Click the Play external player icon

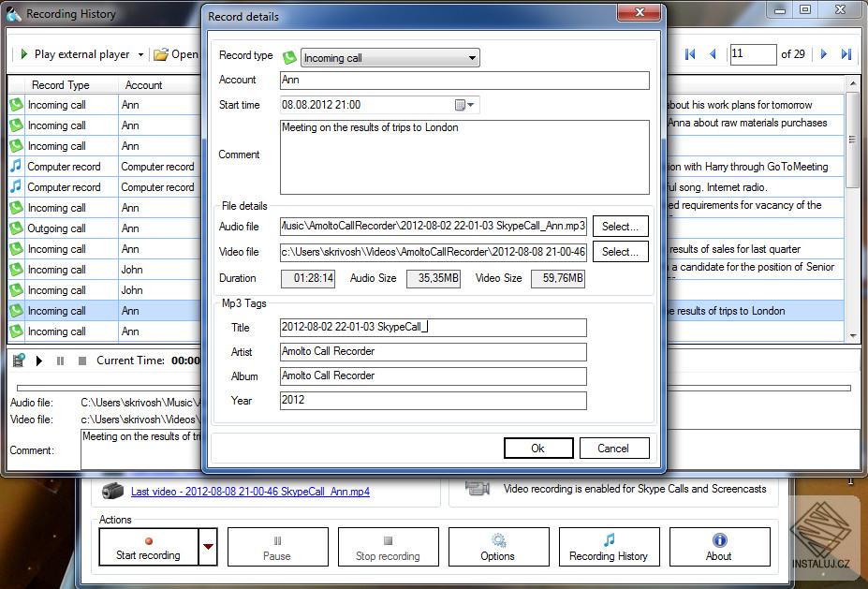23,54
